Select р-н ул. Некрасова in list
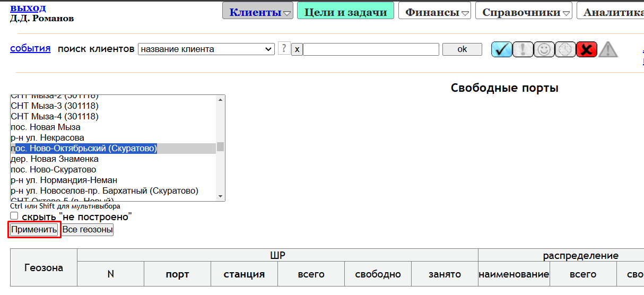This screenshot has height=295, width=644. tap(113, 137)
